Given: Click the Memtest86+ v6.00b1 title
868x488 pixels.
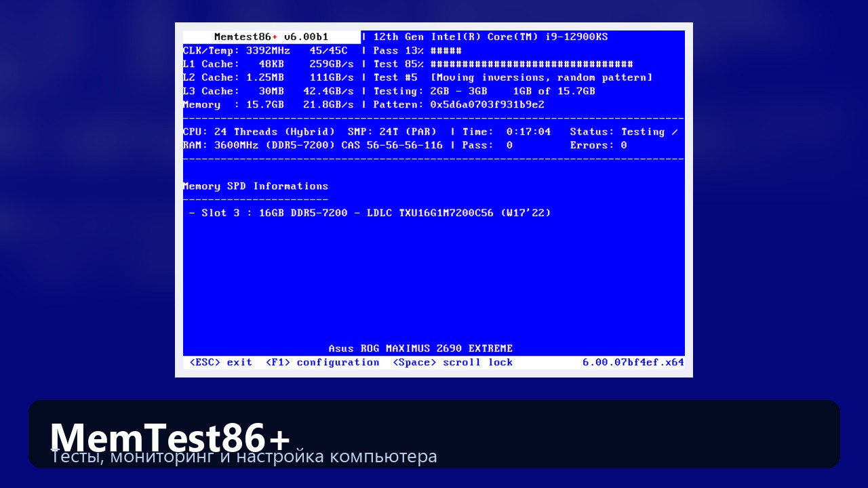Looking at the screenshot, I should (271, 37).
